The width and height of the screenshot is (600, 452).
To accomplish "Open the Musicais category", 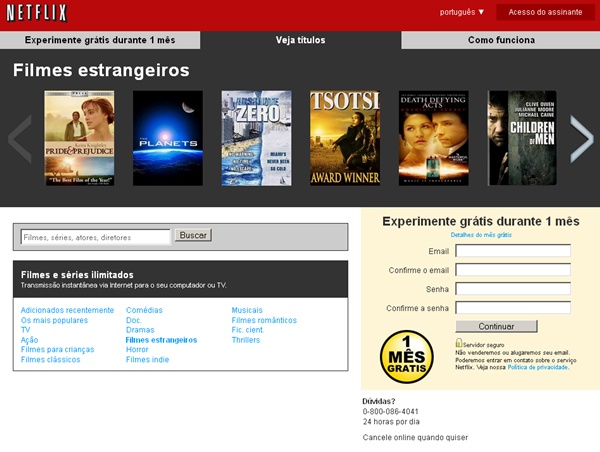I will (x=247, y=310).
